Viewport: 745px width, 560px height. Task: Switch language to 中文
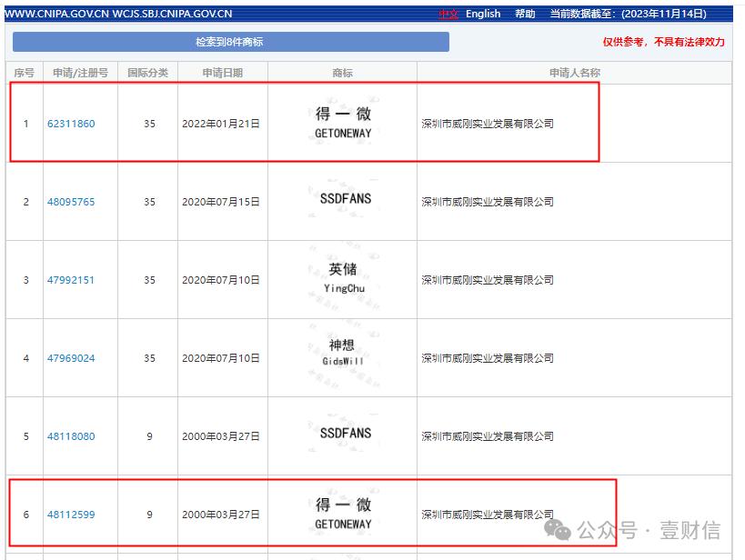[x=448, y=14]
